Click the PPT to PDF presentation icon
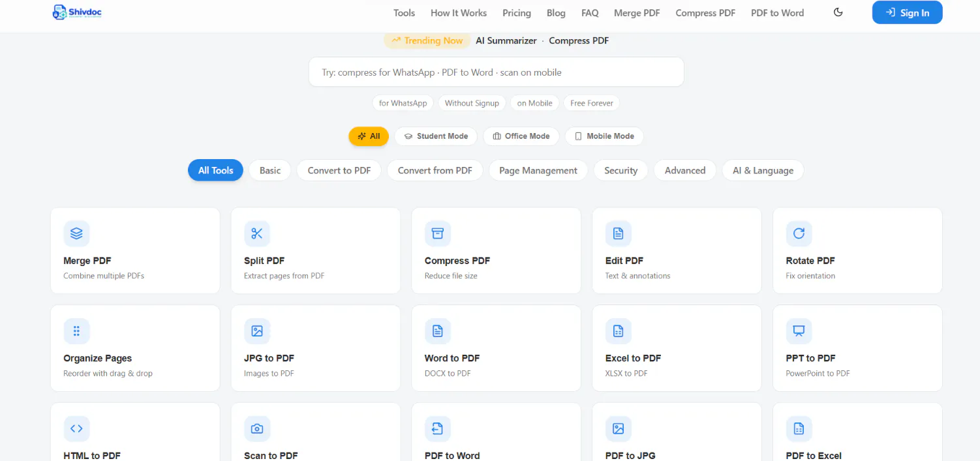The image size is (980, 461). point(799,331)
